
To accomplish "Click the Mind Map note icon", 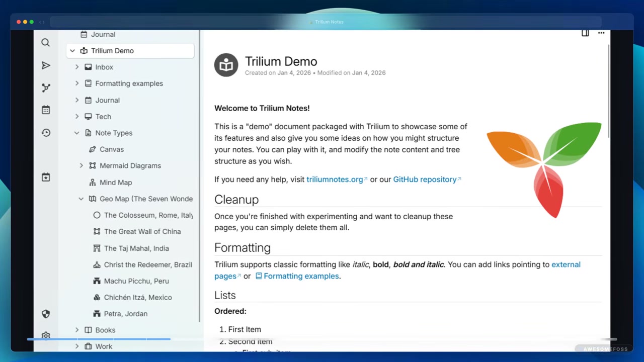I will tap(93, 183).
